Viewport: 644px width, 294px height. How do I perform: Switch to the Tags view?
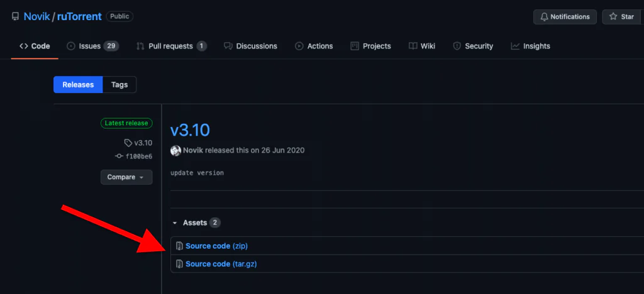pyautogui.click(x=119, y=84)
